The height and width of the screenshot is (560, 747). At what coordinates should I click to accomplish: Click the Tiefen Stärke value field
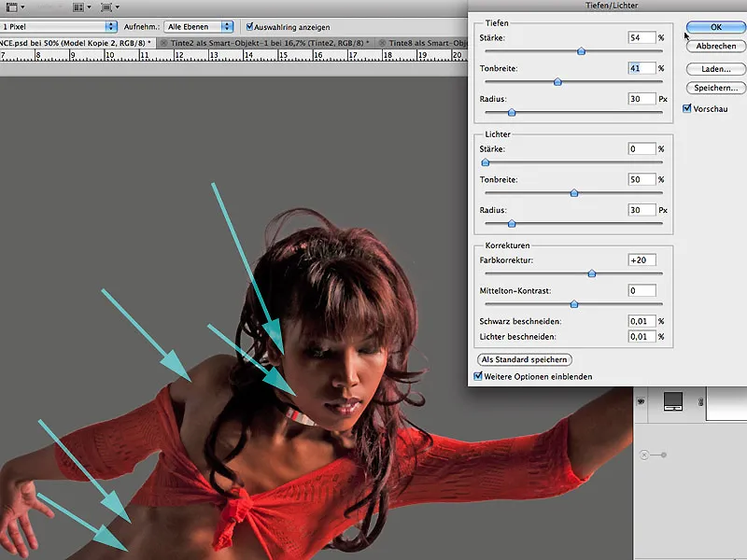[x=641, y=37]
